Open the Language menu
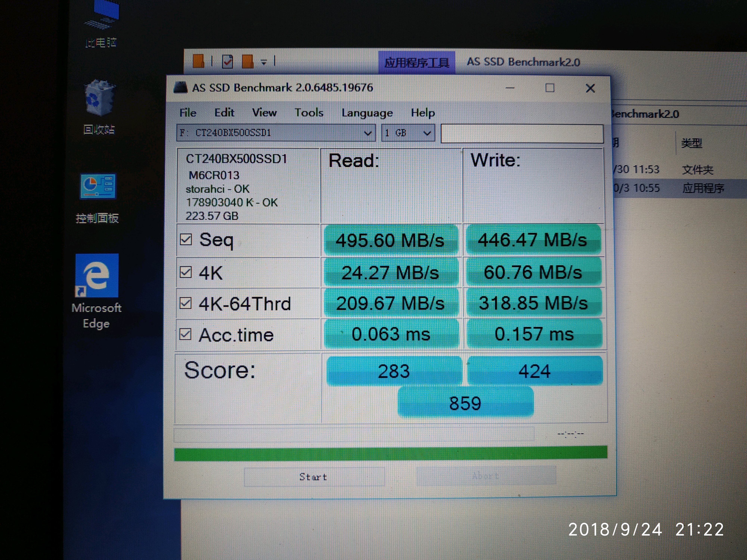Viewport: 747px width, 560px height. [x=367, y=113]
